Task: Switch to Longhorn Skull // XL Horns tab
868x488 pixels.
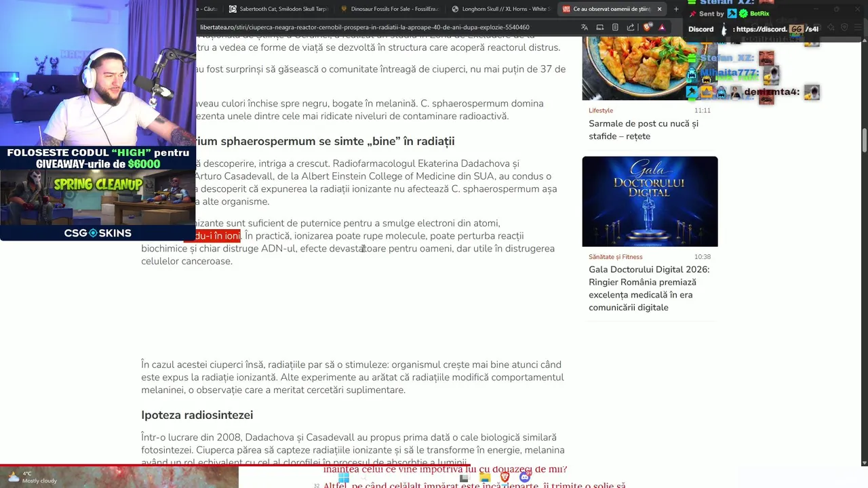Action: pos(502,9)
